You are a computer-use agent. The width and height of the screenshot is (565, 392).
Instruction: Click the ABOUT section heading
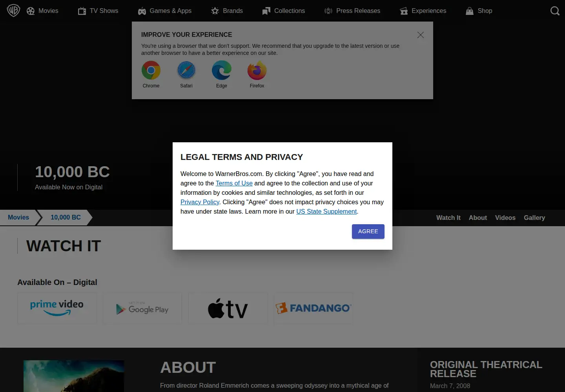[x=188, y=368]
